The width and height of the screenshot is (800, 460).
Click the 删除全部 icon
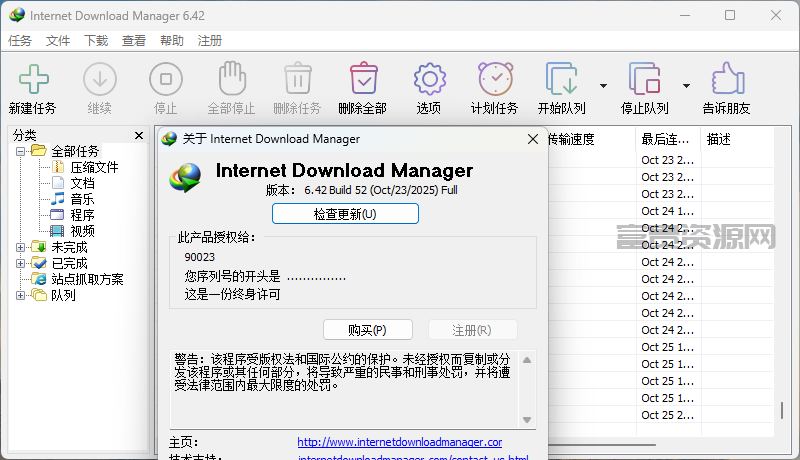(364, 78)
